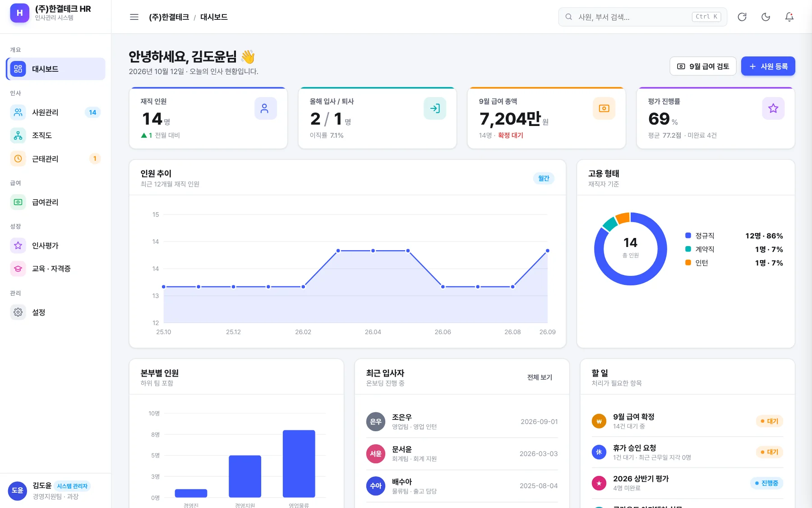
Task: Open notifications bell icon
Action: tap(789, 17)
